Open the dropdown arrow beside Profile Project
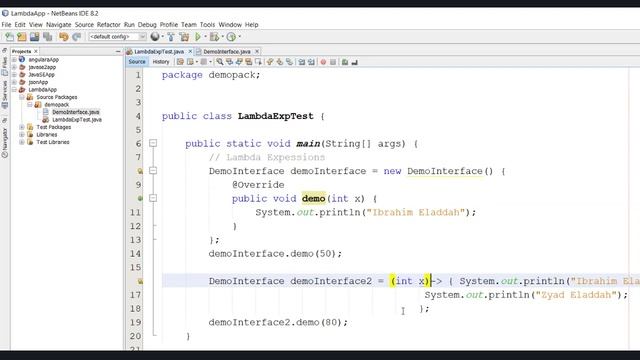Viewport: 640px width, 360px height. (239, 37)
